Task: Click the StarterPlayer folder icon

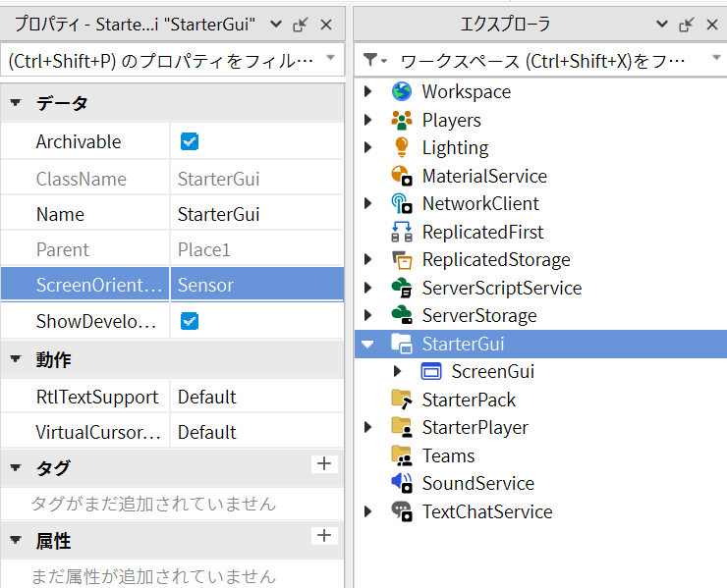Action: (402, 427)
